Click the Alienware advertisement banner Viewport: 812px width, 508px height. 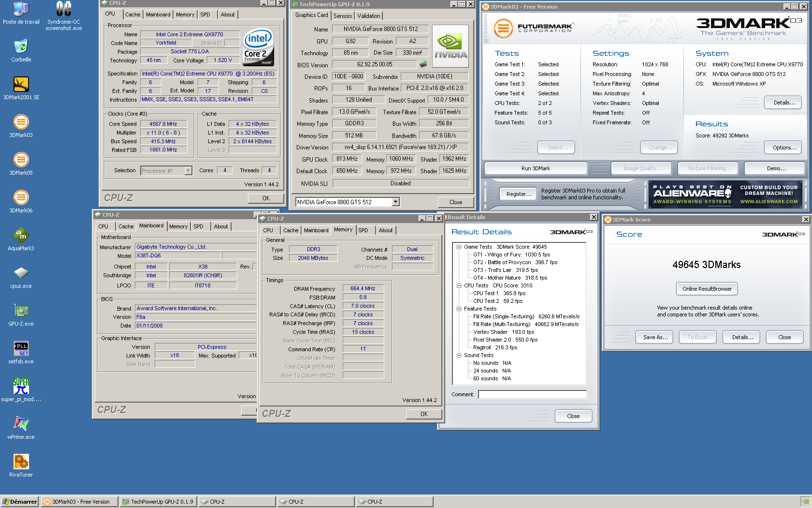pyautogui.click(x=725, y=194)
